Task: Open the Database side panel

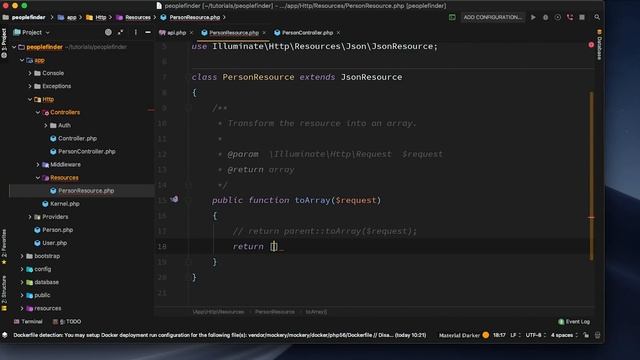Action: pos(599,45)
